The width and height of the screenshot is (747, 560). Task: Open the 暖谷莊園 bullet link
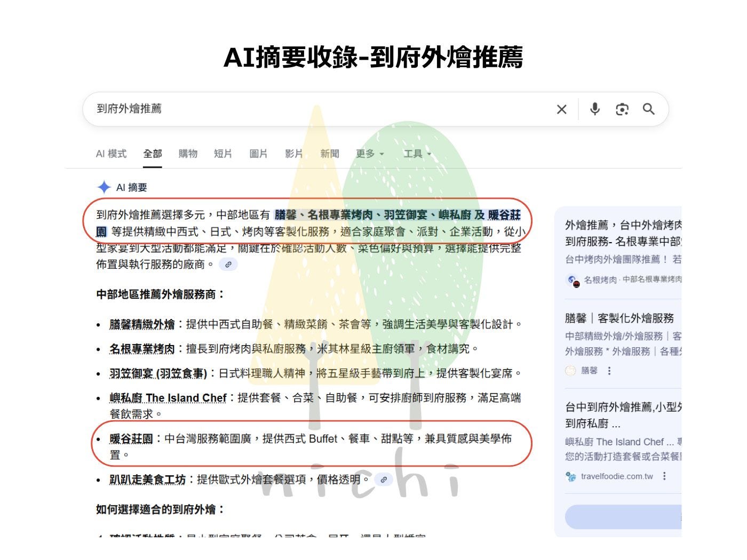[131, 439]
